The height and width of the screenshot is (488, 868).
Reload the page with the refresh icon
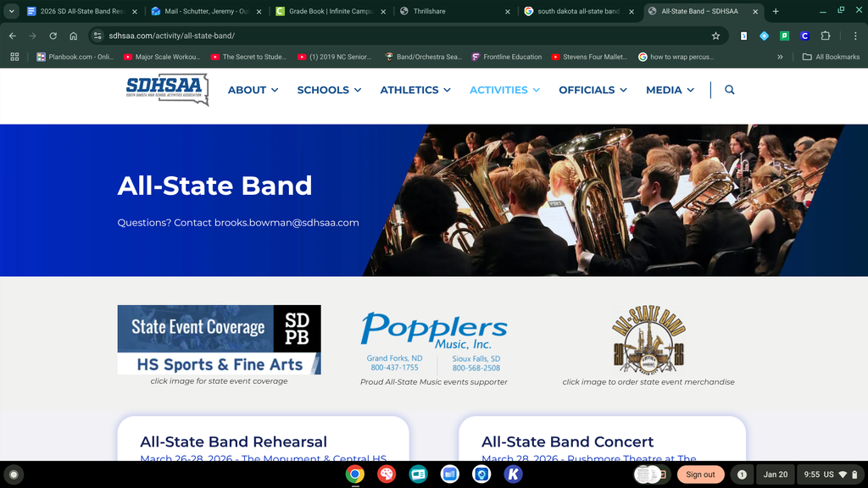tap(53, 36)
